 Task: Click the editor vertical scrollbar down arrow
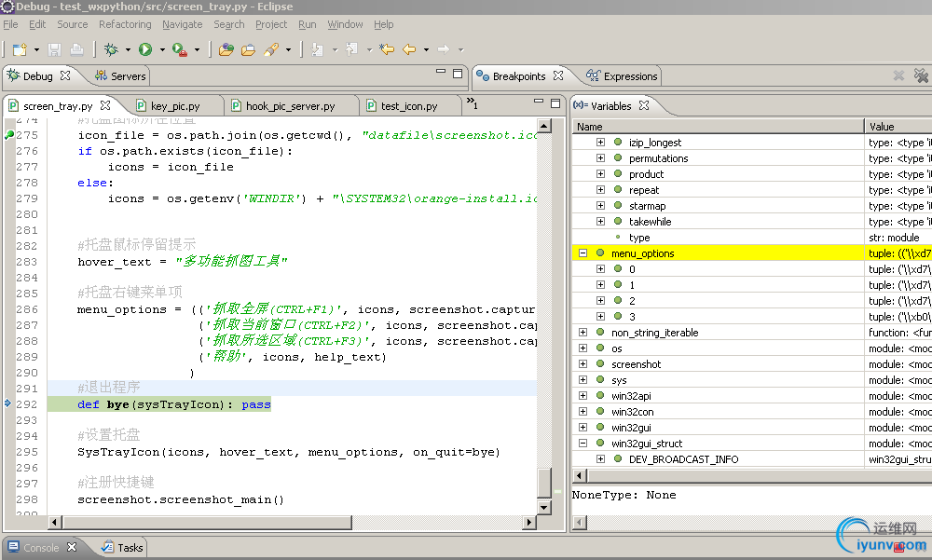click(x=544, y=507)
